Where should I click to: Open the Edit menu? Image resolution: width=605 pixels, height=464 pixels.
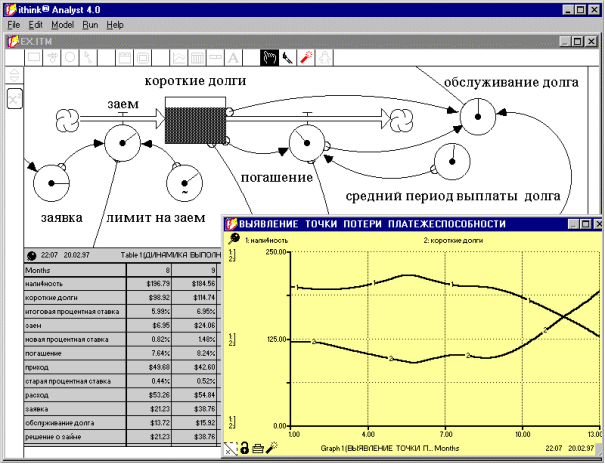35,25
